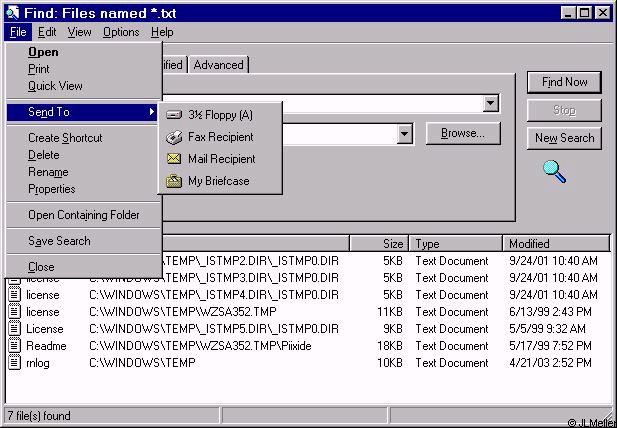This screenshot has width=617, height=428.
Task: Switch to the Advanced tab
Action: 218,65
